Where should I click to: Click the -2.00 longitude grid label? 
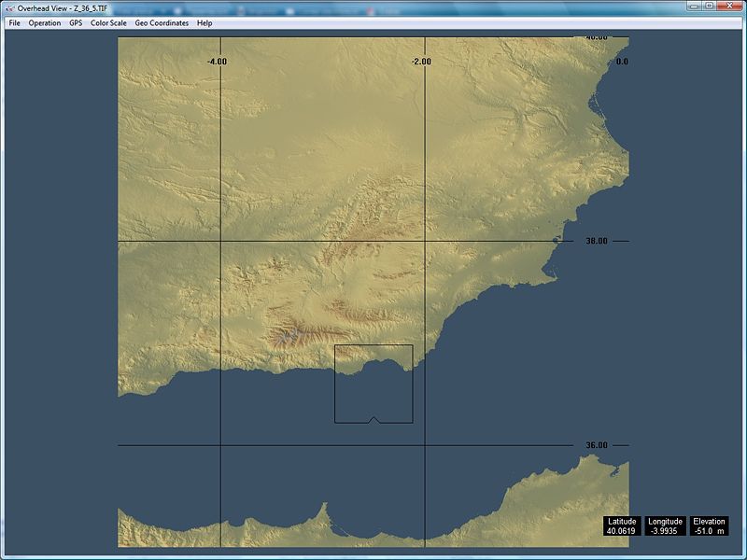(420, 62)
